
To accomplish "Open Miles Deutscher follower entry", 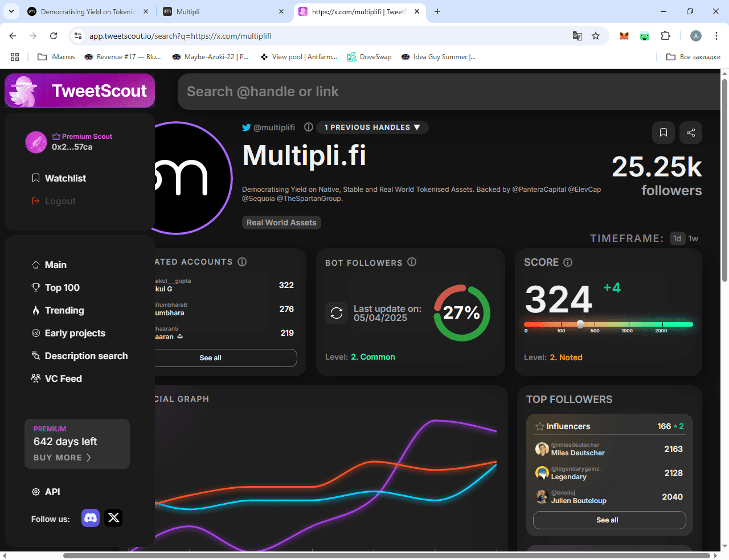I will pos(609,449).
